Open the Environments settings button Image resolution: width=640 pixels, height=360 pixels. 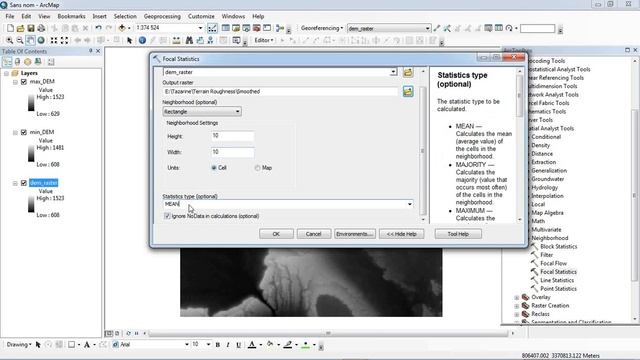coord(354,234)
